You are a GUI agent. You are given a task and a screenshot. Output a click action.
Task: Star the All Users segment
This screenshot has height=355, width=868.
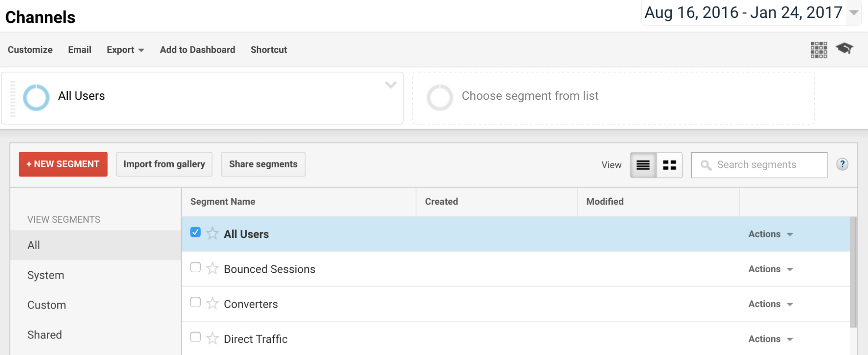pos(212,234)
